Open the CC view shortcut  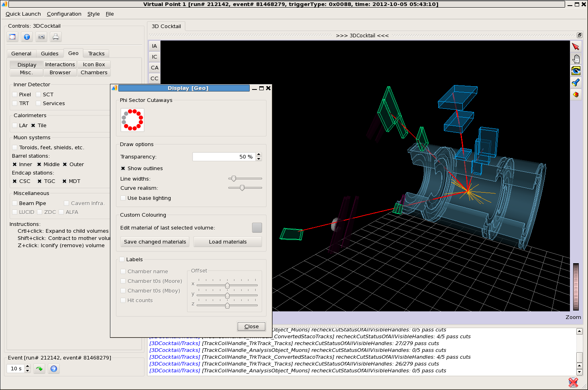[x=155, y=78]
